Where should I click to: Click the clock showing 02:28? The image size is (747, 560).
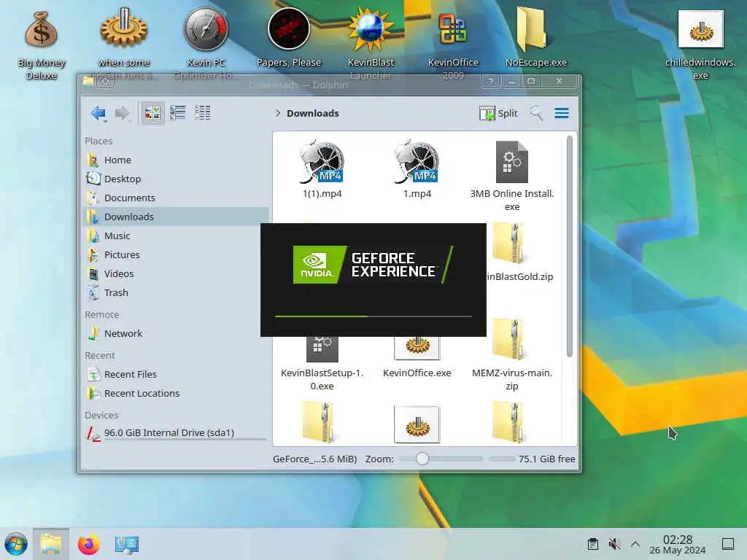click(678, 544)
